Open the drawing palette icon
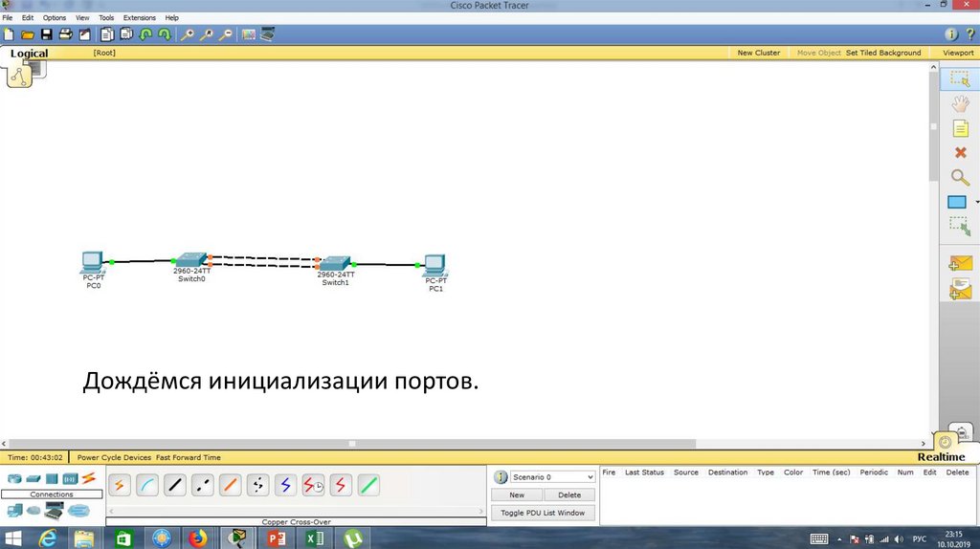The height and width of the screenshot is (549, 980). tap(249, 34)
